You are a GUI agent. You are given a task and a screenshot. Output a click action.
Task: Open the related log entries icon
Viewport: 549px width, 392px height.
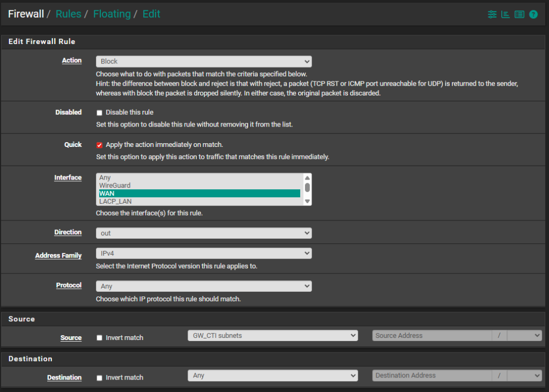pos(519,14)
